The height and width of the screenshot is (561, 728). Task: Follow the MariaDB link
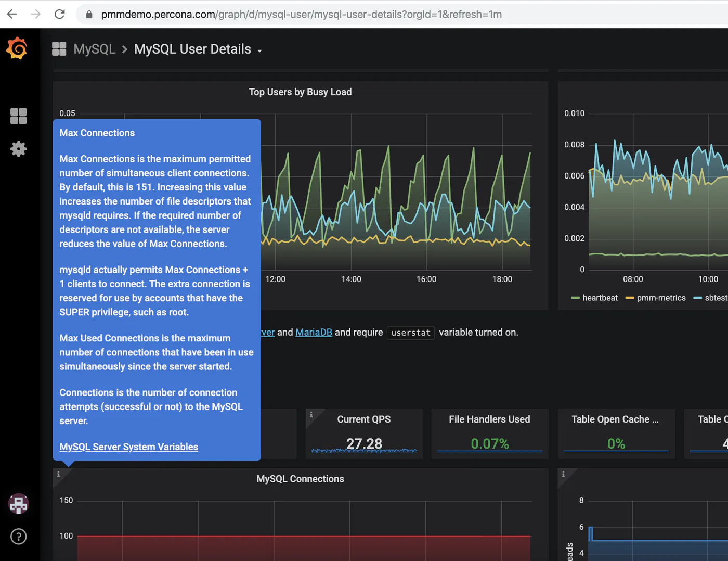click(x=314, y=332)
